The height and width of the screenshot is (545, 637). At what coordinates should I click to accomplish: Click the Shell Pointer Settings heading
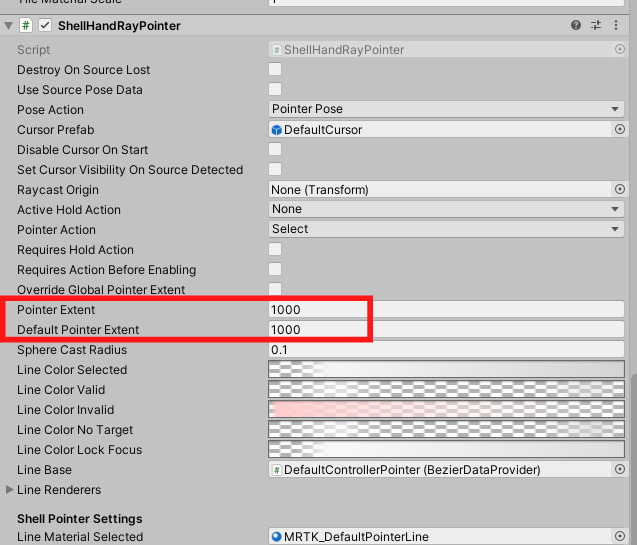80,519
